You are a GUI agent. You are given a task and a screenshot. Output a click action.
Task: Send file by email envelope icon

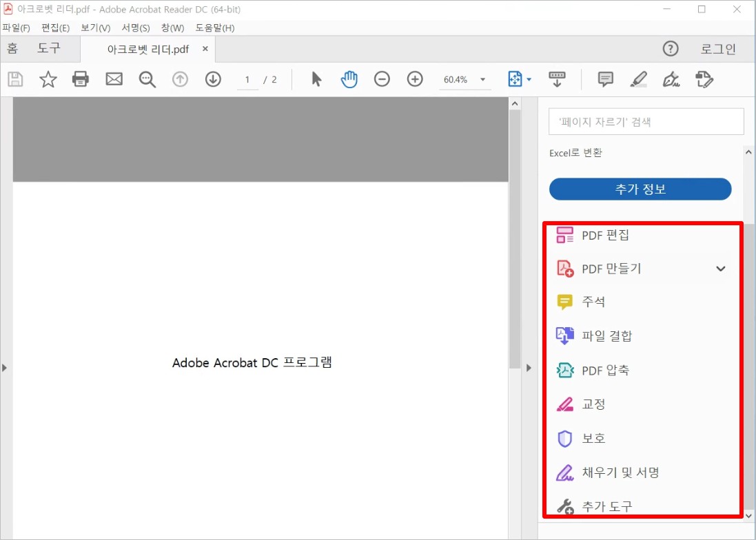coord(114,79)
